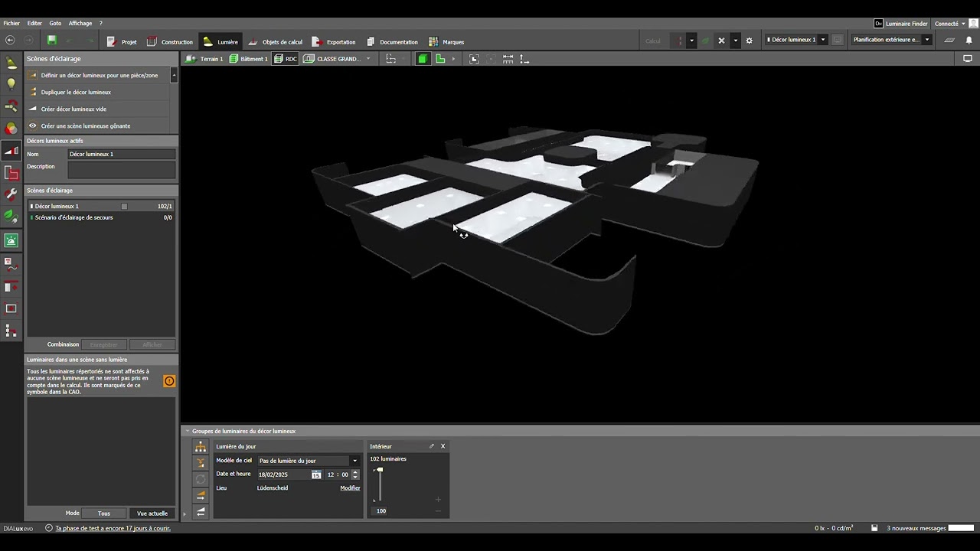Screen dimensions: 980x551
Task: Switch to the Construction tab
Action: (x=170, y=41)
